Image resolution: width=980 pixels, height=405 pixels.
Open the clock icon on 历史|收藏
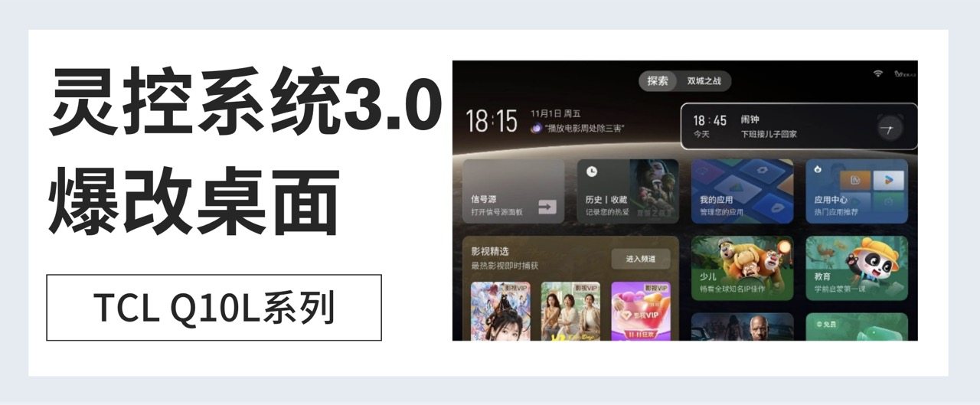coord(592,171)
